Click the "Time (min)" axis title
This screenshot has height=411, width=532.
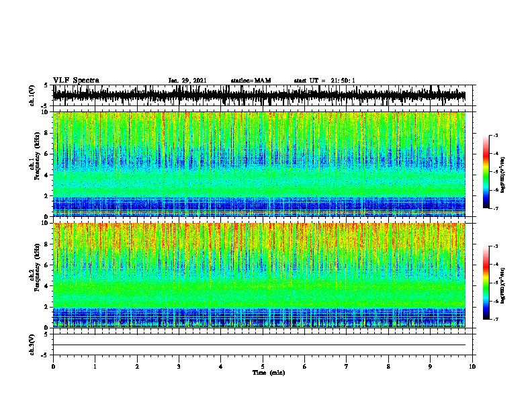(269, 373)
